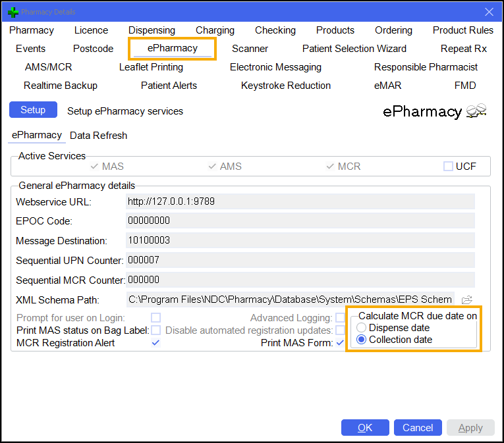Toggle Print MAS status on Bag Label
The height and width of the screenshot is (443, 504).
click(156, 330)
